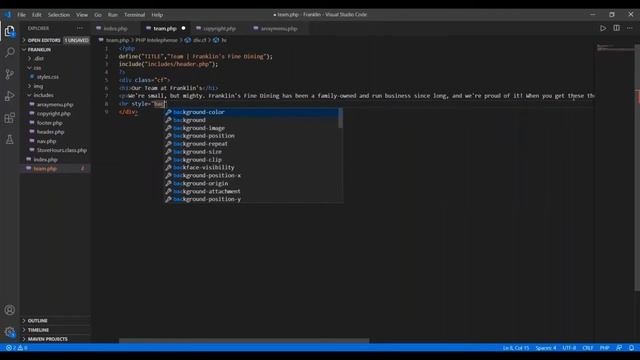Viewport: 640px width, 360px height.
Task: Click the Run file play icon
Action: 603,28
